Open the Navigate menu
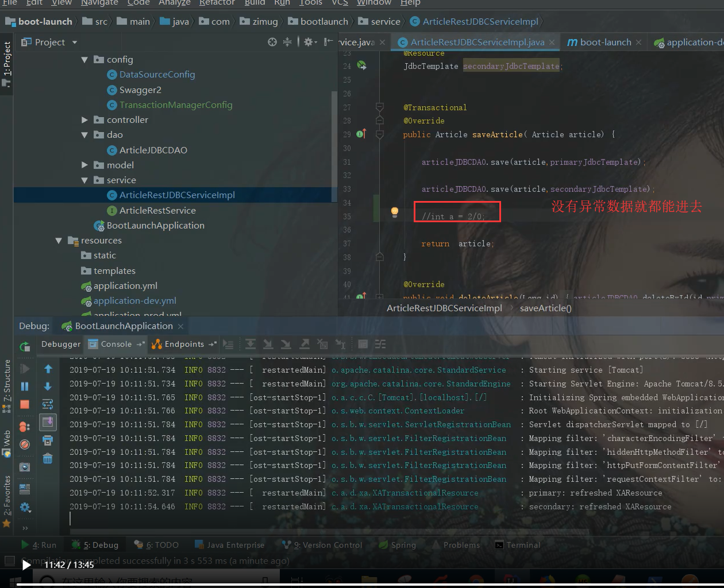 pos(99,3)
